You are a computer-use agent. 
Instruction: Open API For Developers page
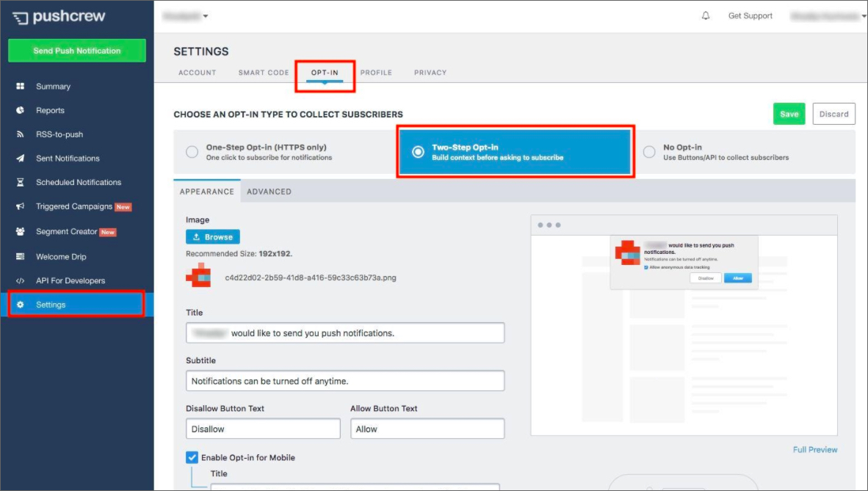70,280
